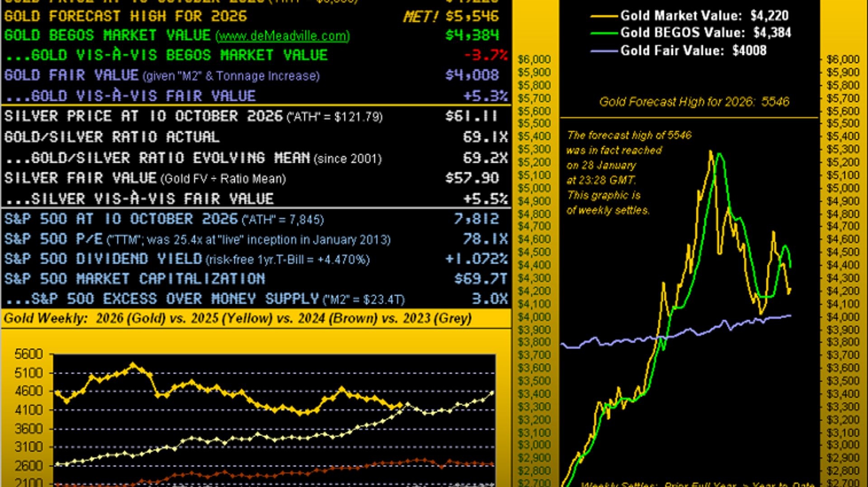Click the Gold Forecast High value $5,546
This screenshot has width=868, height=487.
472,17
